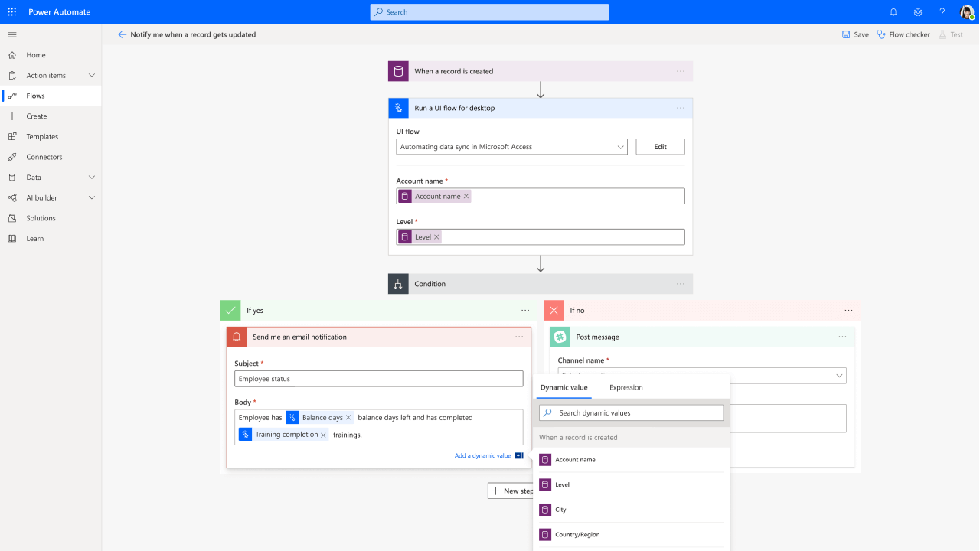
Task: Click the Search dynamic values field
Action: [631, 412]
